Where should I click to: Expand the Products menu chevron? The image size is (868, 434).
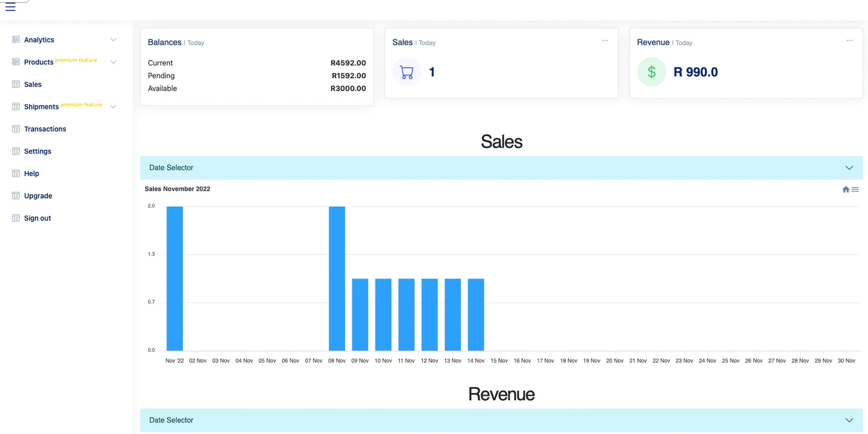(x=113, y=62)
